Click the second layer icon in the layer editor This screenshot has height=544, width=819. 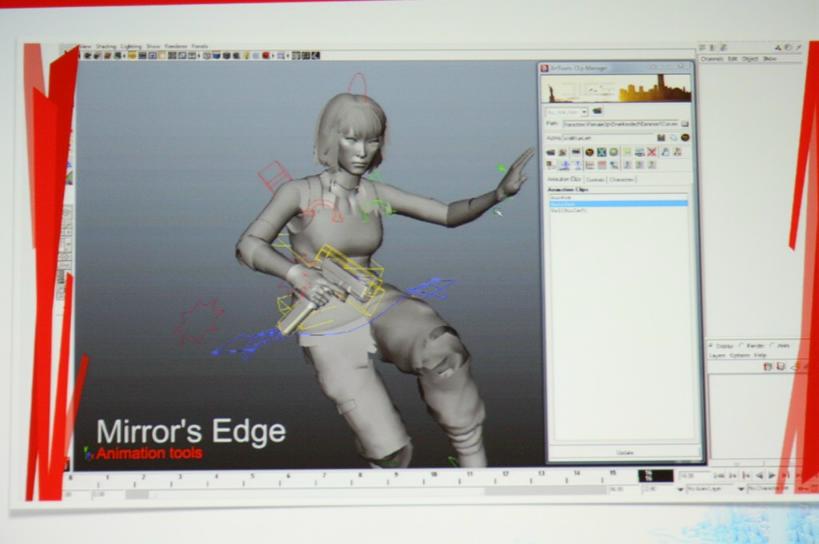(780, 366)
